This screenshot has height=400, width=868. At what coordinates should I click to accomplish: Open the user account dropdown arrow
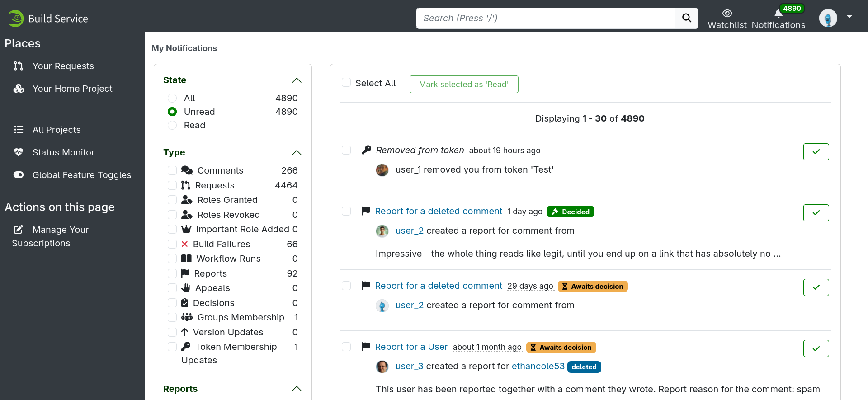(850, 17)
